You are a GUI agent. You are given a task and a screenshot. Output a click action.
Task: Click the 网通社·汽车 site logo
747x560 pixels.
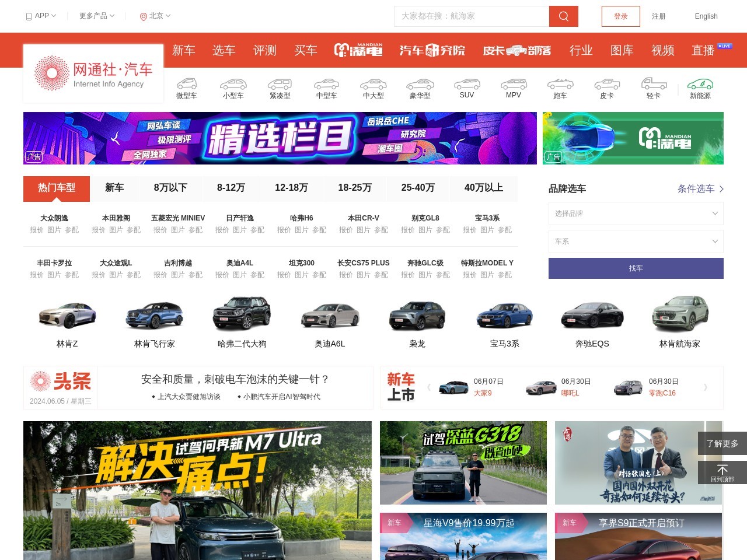93,73
